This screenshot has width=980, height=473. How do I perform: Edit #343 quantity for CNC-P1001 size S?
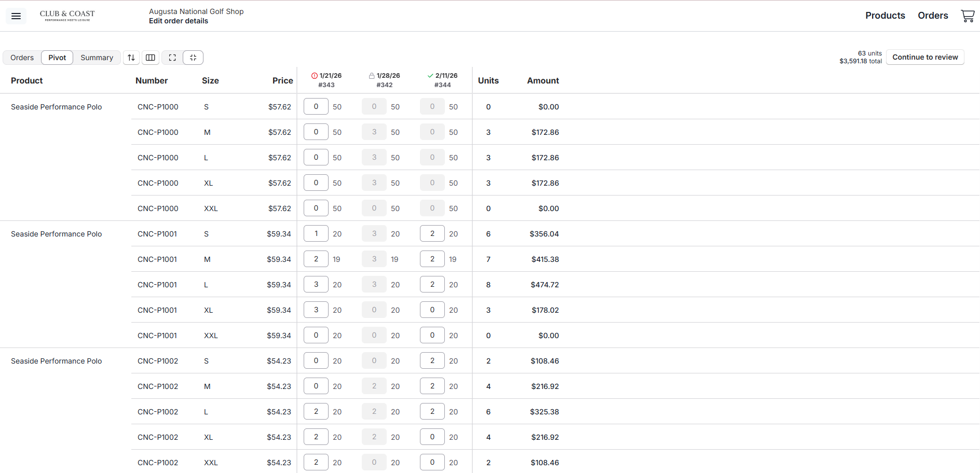coord(316,233)
